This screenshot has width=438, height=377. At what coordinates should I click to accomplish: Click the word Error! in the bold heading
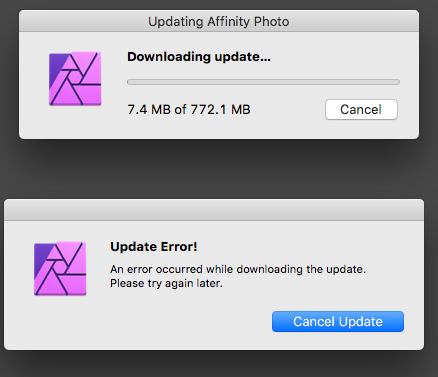click(x=179, y=247)
